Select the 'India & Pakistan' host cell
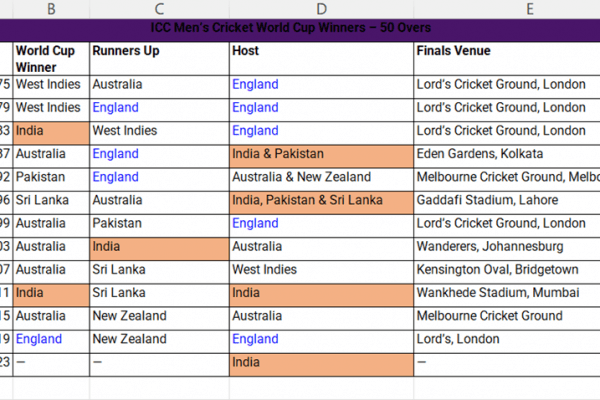600x400 pixels. (321, 157)
